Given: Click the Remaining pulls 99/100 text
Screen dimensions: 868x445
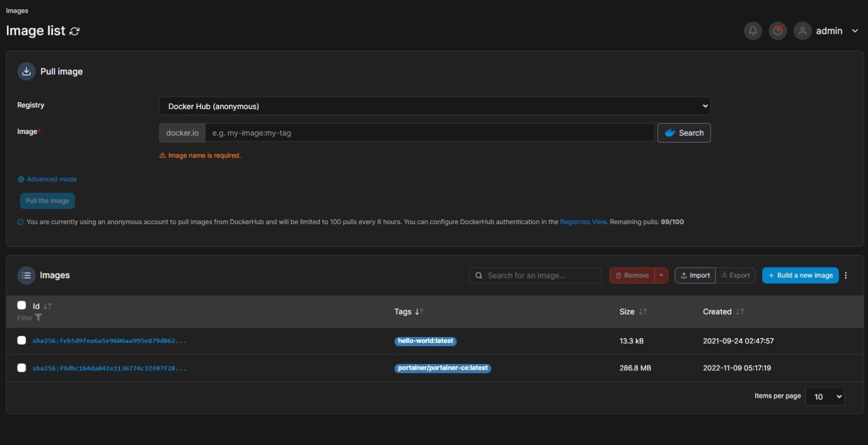Looking at the screenshot, I should coord(647,222).
